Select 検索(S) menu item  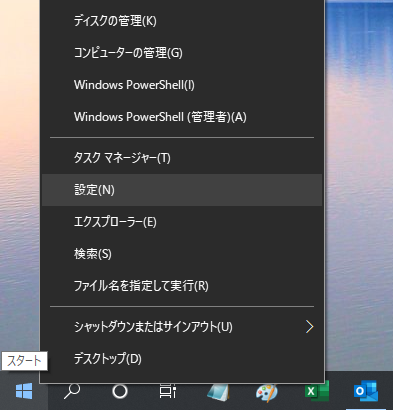pyautogui.click(x=182, y=254)
